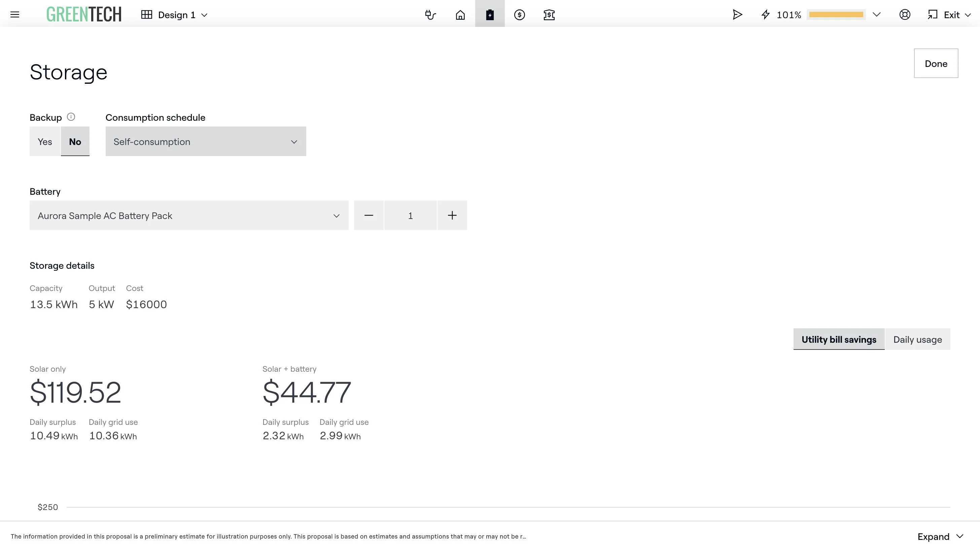This screenshot has width=980, height=551.
Task: Click the play presentation icon
Action: (737, 15)
